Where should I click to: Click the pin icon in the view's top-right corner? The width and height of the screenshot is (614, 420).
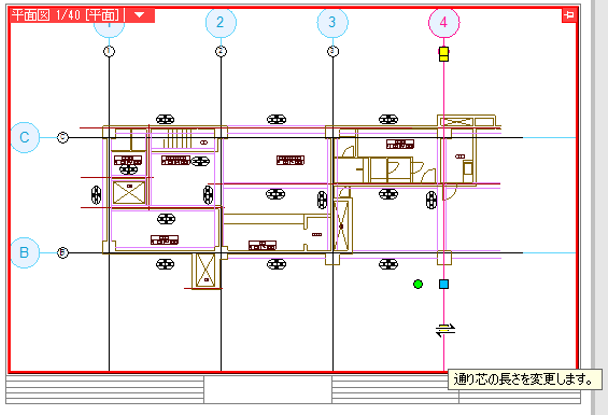(569, 15)
